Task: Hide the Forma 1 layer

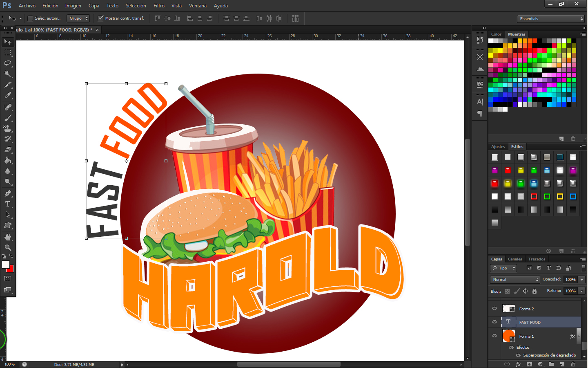Action: coord(494,336)
